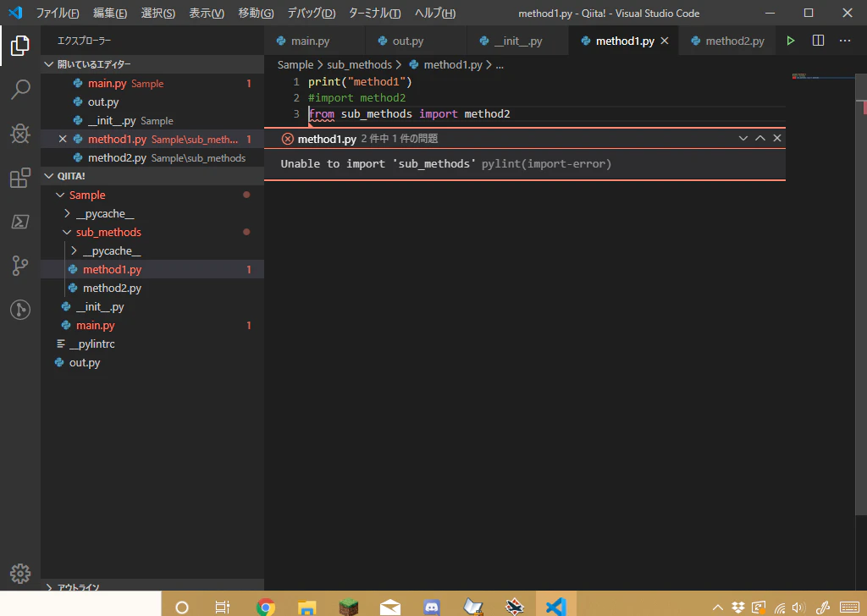Switch to the __init__.py tab
Image resolution: width=867 pixels, height=616 pixels.
[x=517, y=41]
